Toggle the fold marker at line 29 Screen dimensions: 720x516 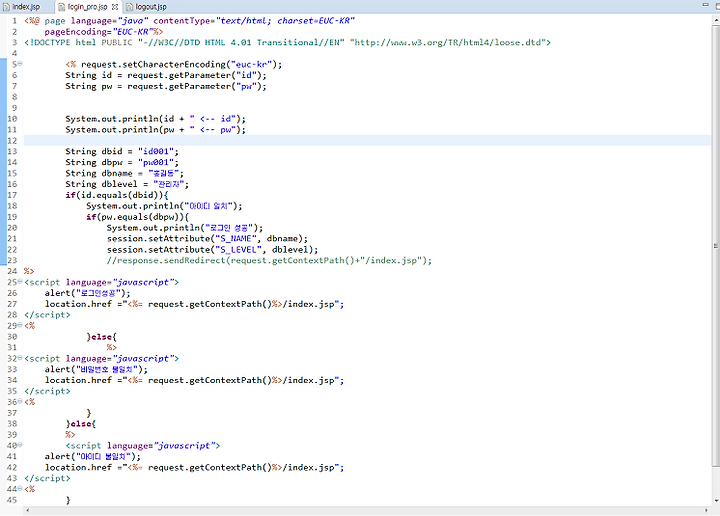(20, 325)
